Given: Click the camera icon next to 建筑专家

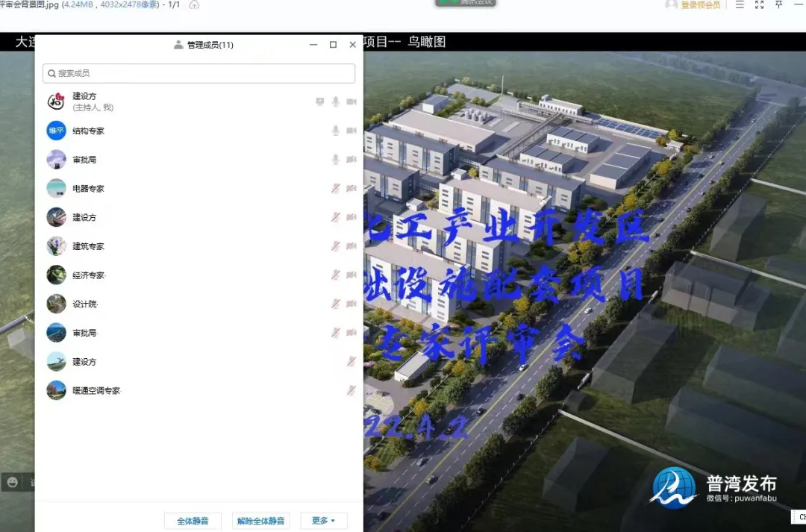Looking at the screenshot, I should point(351,246).
